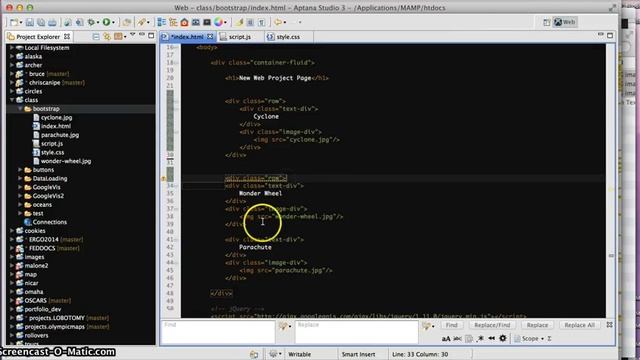Click the Replace/Find button
Viewport: 640px width, 360px height.
click(x=492, y=325)
